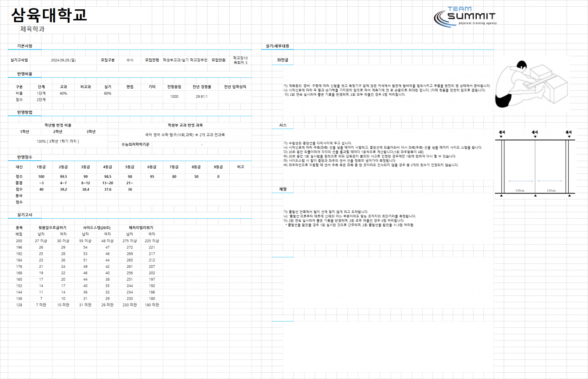The width and height of the screenshot is (588, 379).
Task: Select the 사이드스텝(20초) column header
Action: click(x=97, y=228)
